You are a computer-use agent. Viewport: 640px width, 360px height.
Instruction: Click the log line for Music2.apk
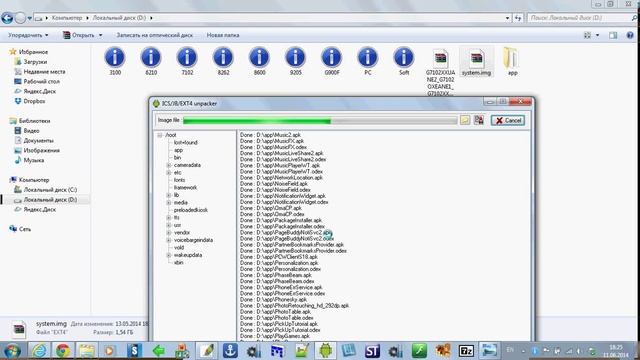pyautogui.click(x=270, y=135)
